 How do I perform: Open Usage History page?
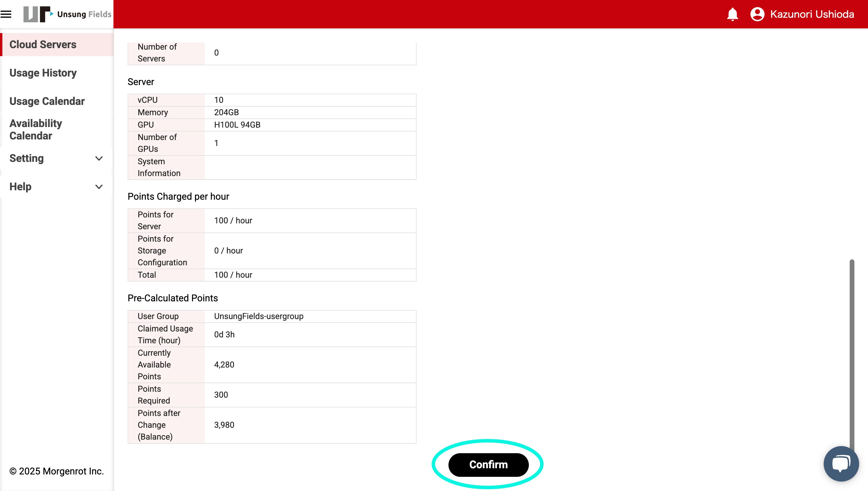[x=43, y=73]
